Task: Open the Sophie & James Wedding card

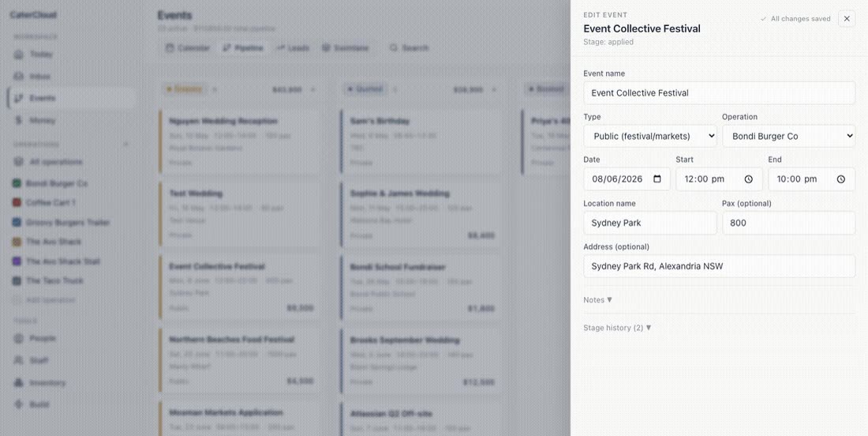Action: tap(420, 214)
